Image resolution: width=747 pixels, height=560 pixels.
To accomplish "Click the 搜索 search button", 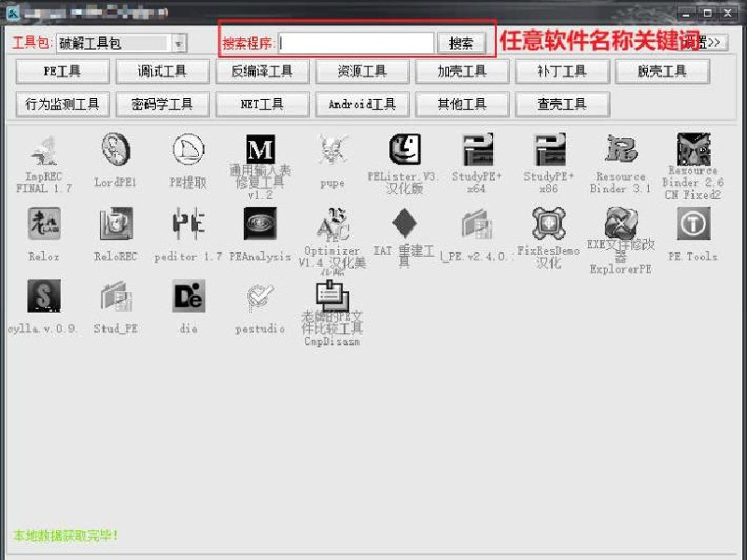I will [x=461, y=43].
